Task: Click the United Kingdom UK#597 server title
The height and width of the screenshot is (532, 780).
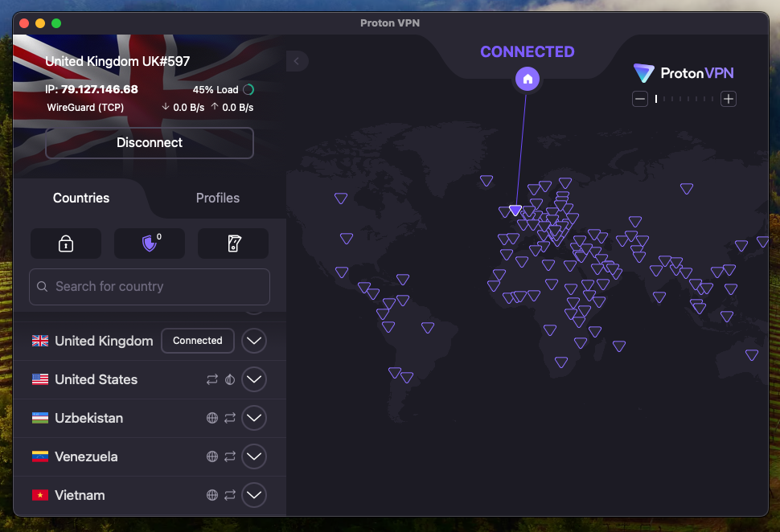Action: point(117,61)
